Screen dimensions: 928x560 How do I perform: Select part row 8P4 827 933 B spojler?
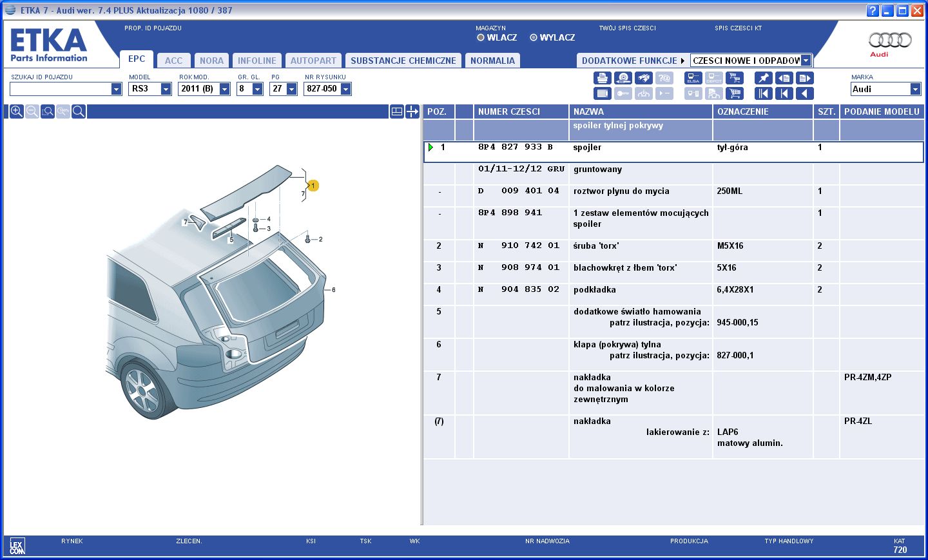(x=673, y=152)
